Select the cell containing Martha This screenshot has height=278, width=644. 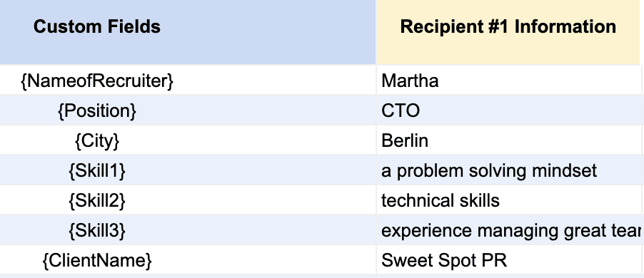[510, 81]
